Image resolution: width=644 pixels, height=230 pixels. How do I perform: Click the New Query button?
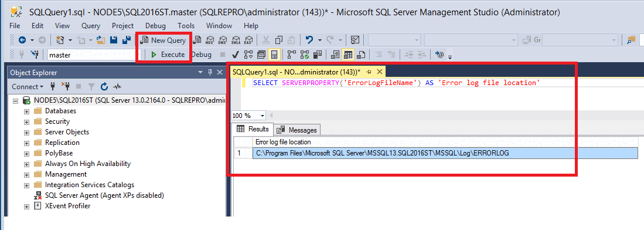tap(164, 40)
